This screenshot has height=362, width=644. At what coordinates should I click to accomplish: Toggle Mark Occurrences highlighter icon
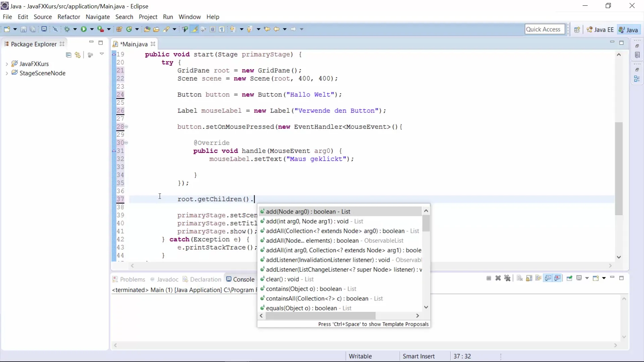point(194,29)
